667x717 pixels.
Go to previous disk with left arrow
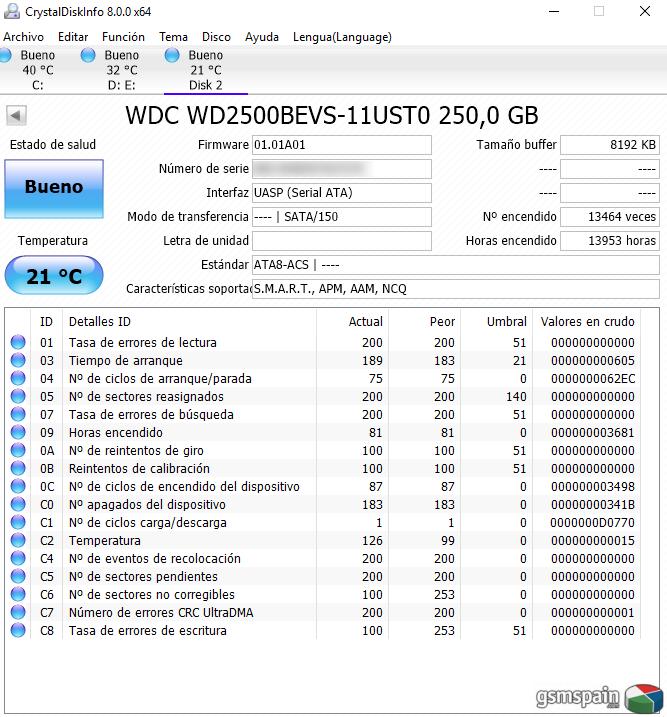pyautogui.click(x=16, y=115)
